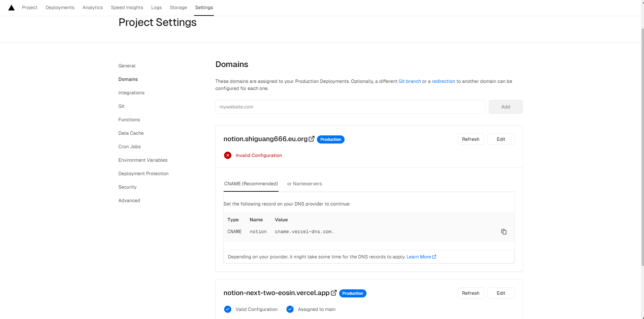The image size is (644, 319).
Task: Open Cron Jobs settings
Action: 130,147
